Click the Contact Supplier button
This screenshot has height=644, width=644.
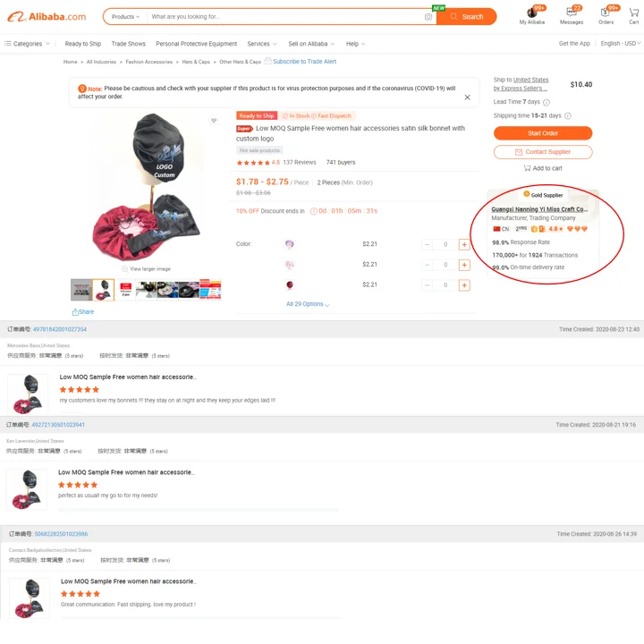tap(543, 152)
